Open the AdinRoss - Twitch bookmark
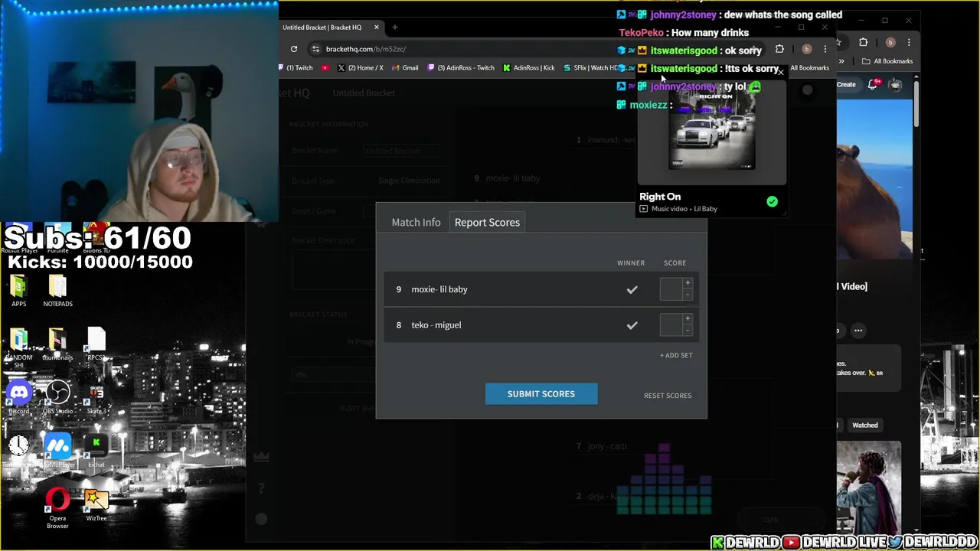The image size is (980, 551). [461, 68]
